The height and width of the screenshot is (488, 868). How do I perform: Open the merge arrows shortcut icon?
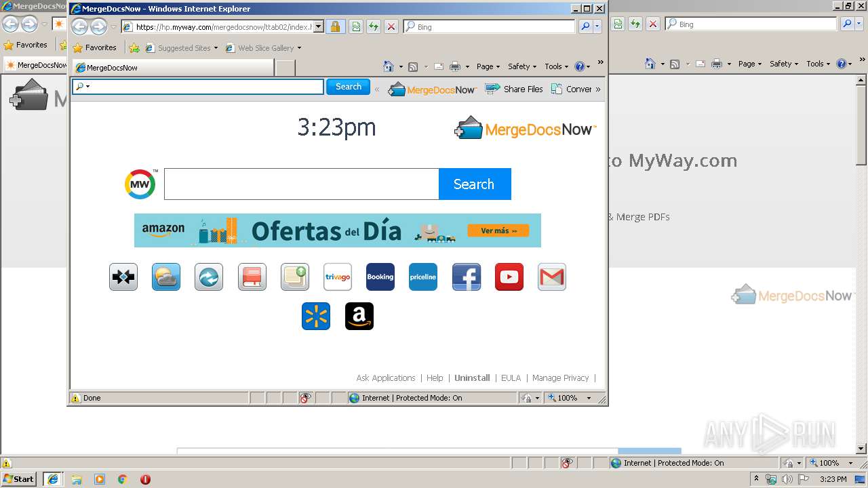click(x=123, y=277)
